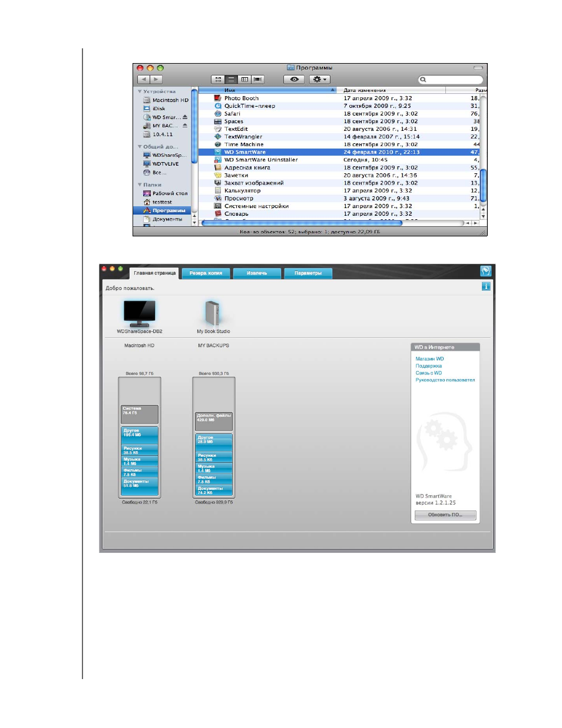Switch Finder to column view
Screen dimensions: 562x728
click(x=244, y=79)
